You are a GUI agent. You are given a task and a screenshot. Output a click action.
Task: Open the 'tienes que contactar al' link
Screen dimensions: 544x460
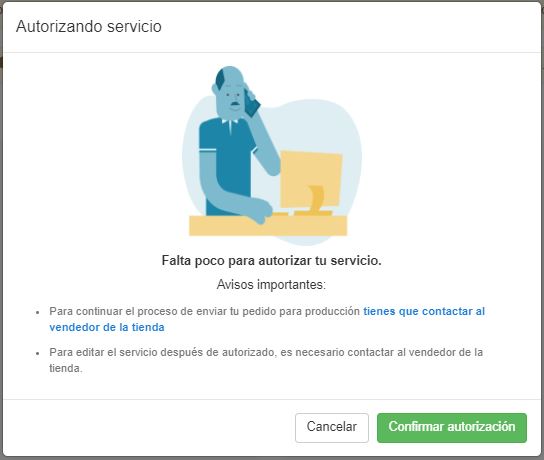pos(424,311)
